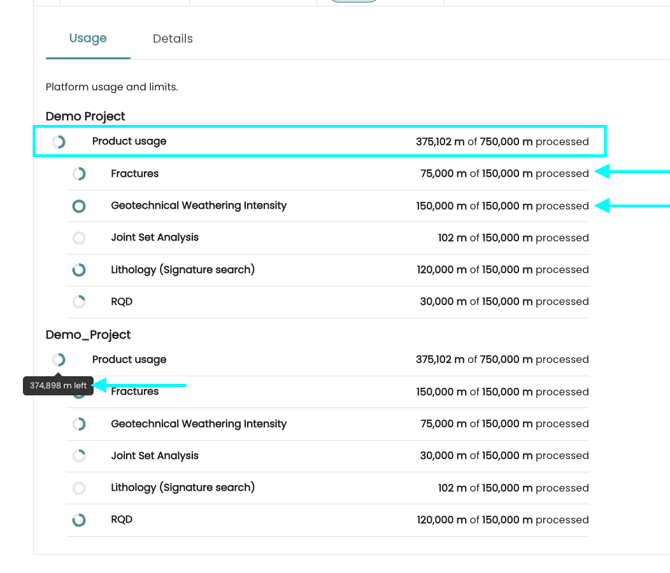Select RQD label under Demo Project

(121, 302)
